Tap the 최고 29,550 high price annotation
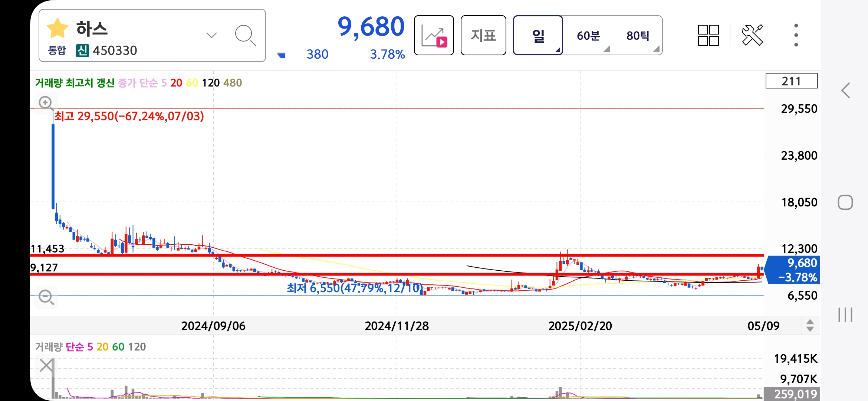 point(129,116)
